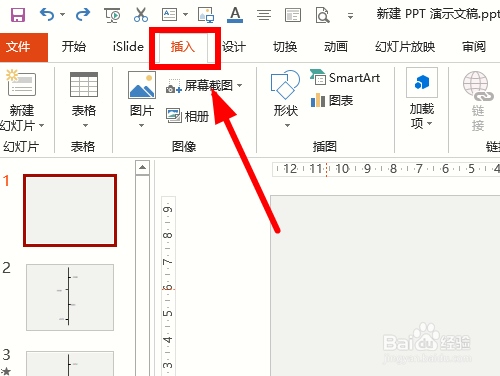This screenshot has width=500, height=376.
Task: Insert a SmartArt graphic
Action: point(345,78)
